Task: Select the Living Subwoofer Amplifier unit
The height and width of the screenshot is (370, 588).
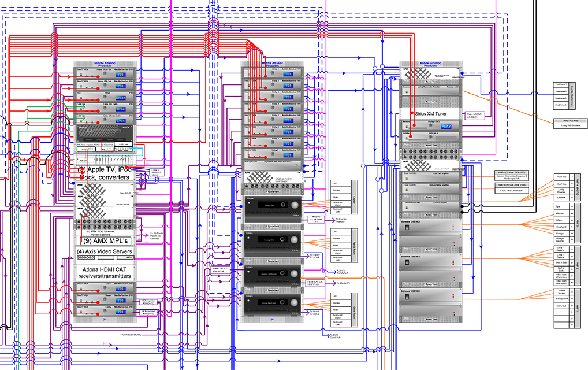Action: [430, 90]
